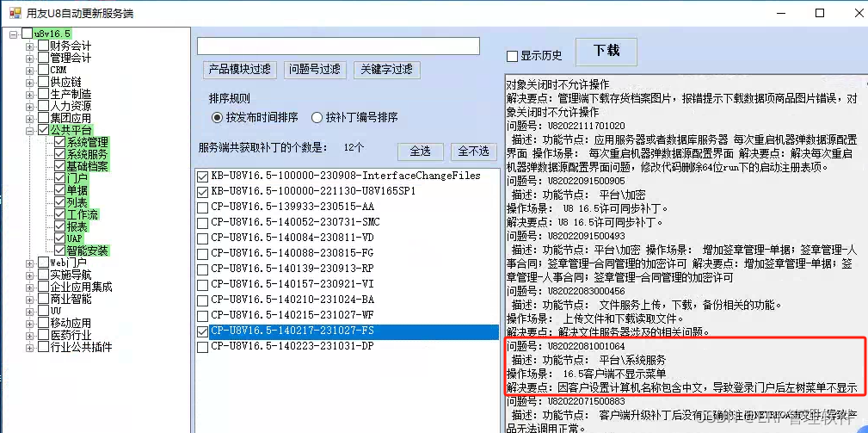Select the 列表 tree item
This screenshot has width=868, height=433.
point(77,202)
